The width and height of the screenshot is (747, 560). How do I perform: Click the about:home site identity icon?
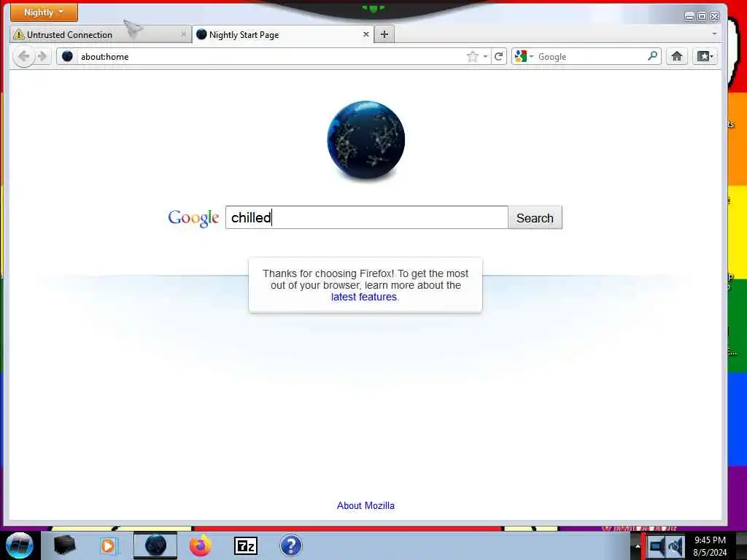(67, 57)
